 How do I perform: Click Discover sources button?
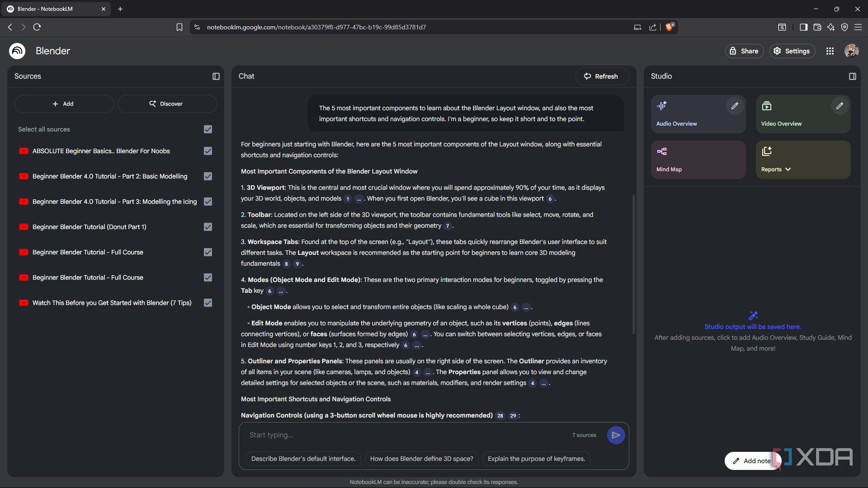[x=167, y=104]
